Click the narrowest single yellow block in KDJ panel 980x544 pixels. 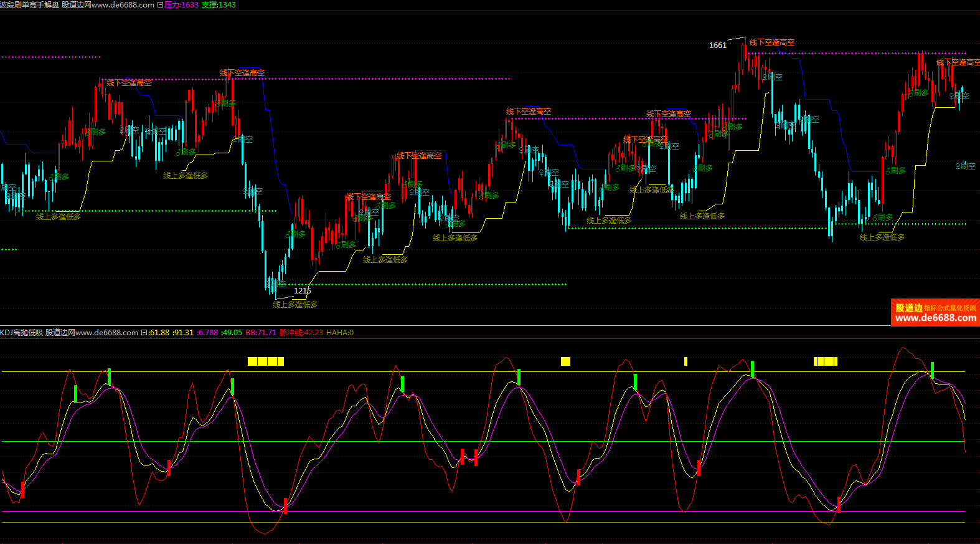pos(686,361)
